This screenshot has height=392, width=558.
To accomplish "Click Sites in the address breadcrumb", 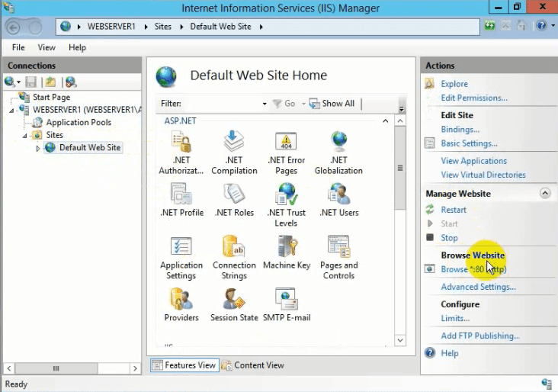I will tap(162, 27).
